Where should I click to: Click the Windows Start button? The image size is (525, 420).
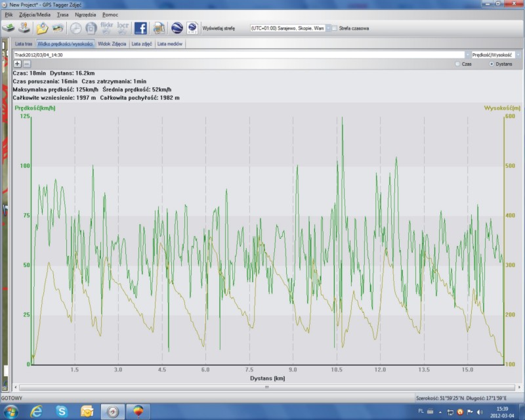10,411
